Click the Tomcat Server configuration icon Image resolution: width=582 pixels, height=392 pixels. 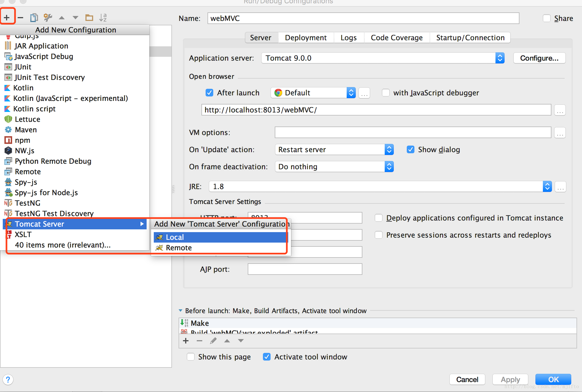7,224
